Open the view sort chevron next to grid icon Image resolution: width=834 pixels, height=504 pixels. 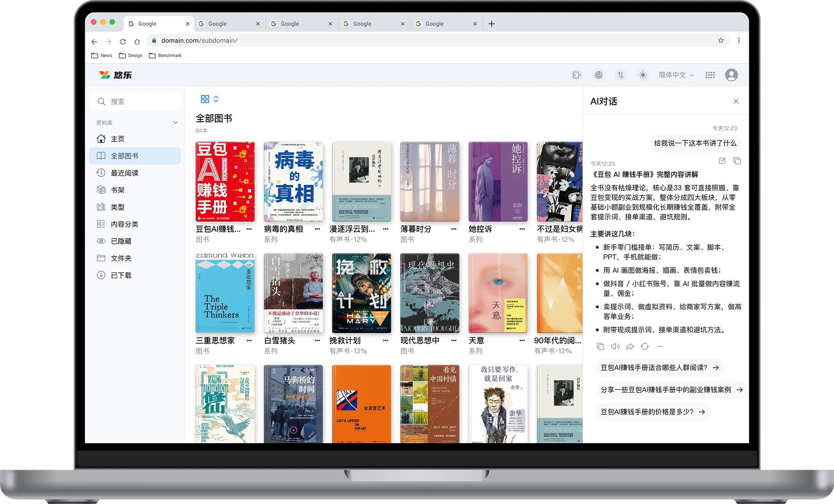(216, 99)
